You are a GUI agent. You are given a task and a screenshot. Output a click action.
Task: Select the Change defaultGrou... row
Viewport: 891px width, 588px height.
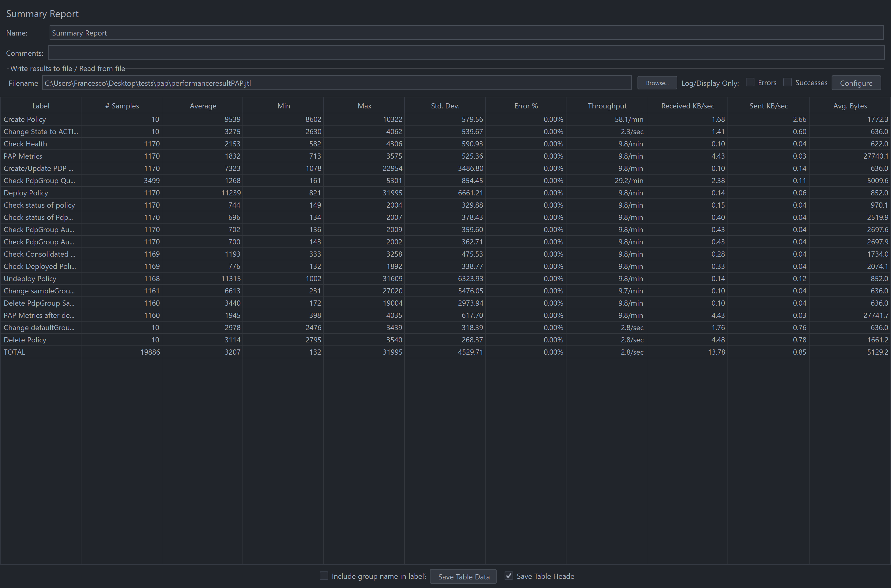point(40,327)
